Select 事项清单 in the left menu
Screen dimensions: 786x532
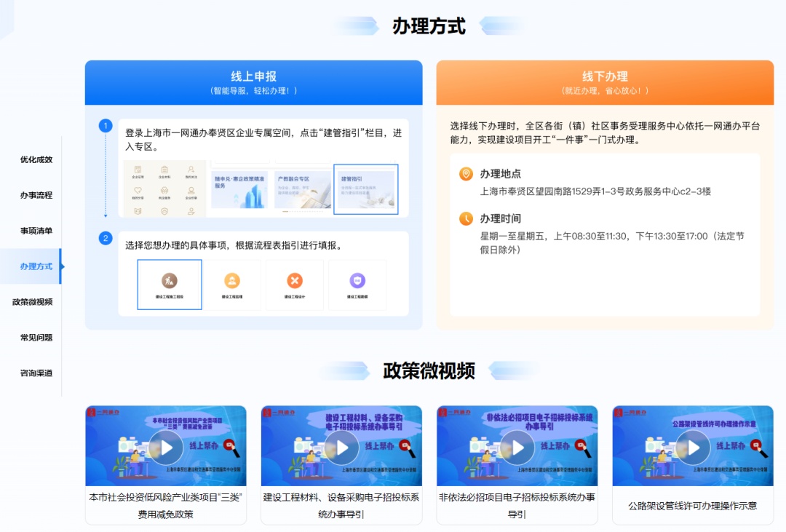click(x=36, y=231)
